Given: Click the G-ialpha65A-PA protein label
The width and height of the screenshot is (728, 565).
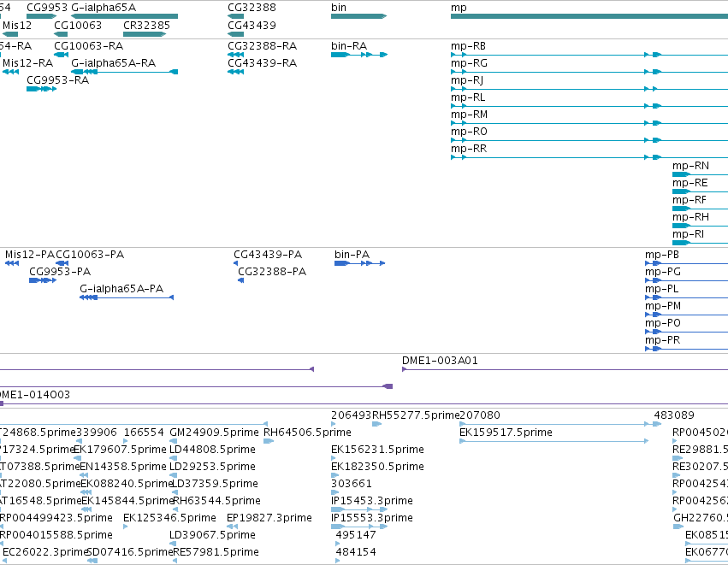Looking at the screenshot, I should pyautogui.click(x=121, y=289).
